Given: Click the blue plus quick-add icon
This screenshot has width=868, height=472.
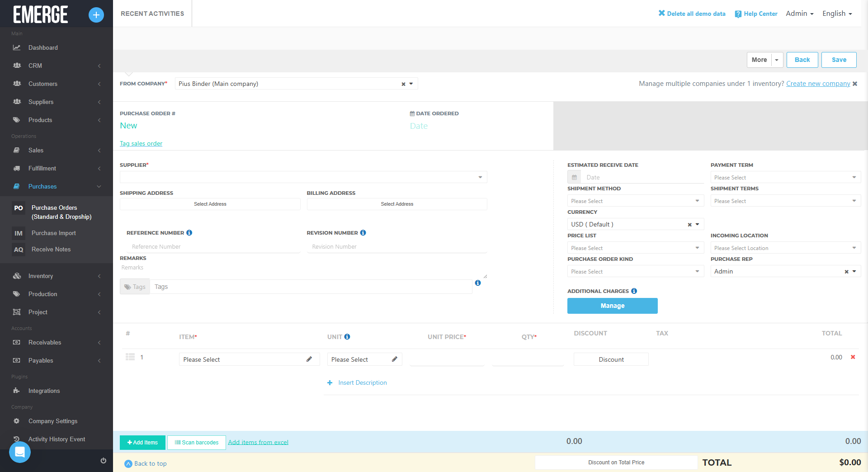Looking at the screenshot, I should coord(96,15).
